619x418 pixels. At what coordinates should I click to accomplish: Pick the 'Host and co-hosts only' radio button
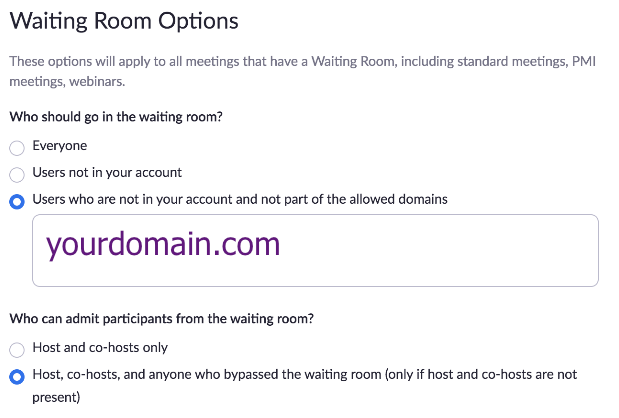click(x=16, y=350)
